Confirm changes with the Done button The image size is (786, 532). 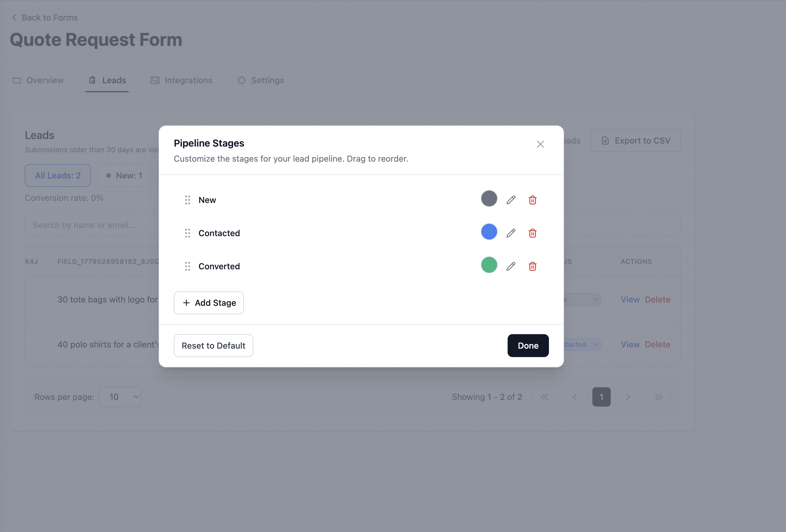pos(528,346)
